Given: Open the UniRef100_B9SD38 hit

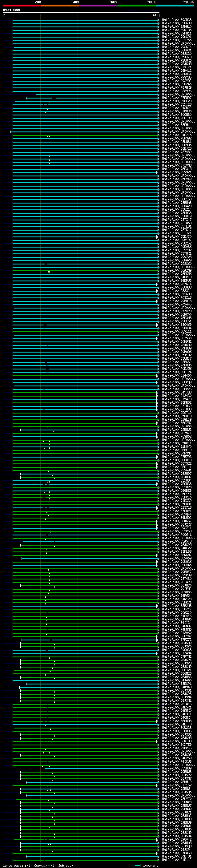Looking at the screenshot, I should [177, 20].
